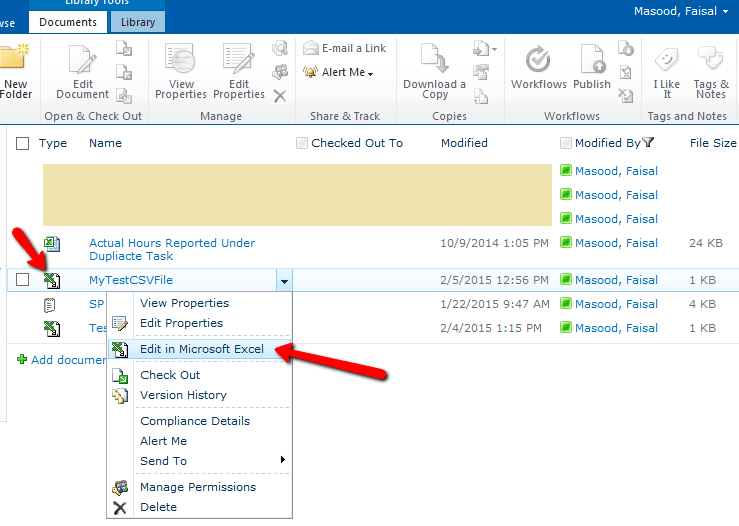Click the Excel icon next to Edit in Microsoft Excel
This screenshot has width=739, height=526.
(120, 350)
